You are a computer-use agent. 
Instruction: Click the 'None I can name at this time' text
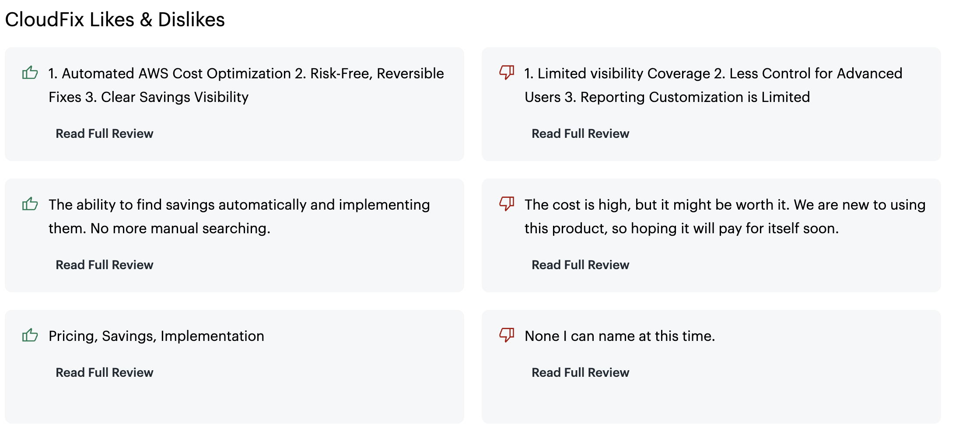coord(619,336)
